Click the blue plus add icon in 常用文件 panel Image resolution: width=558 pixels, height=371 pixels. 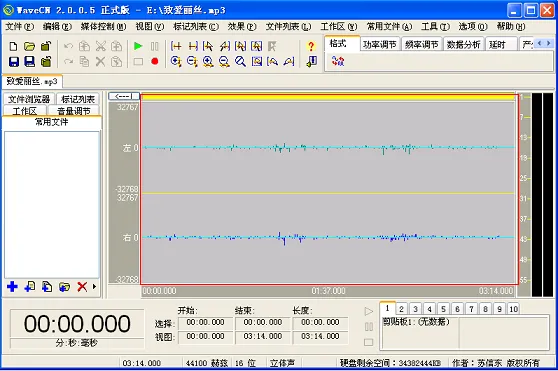12,286
